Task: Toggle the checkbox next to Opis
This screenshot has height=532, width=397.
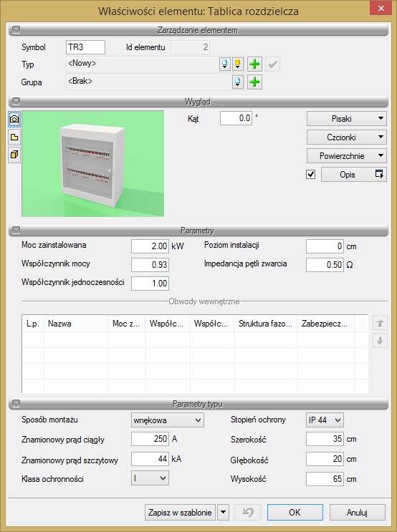Action: [x=310, y=175]
